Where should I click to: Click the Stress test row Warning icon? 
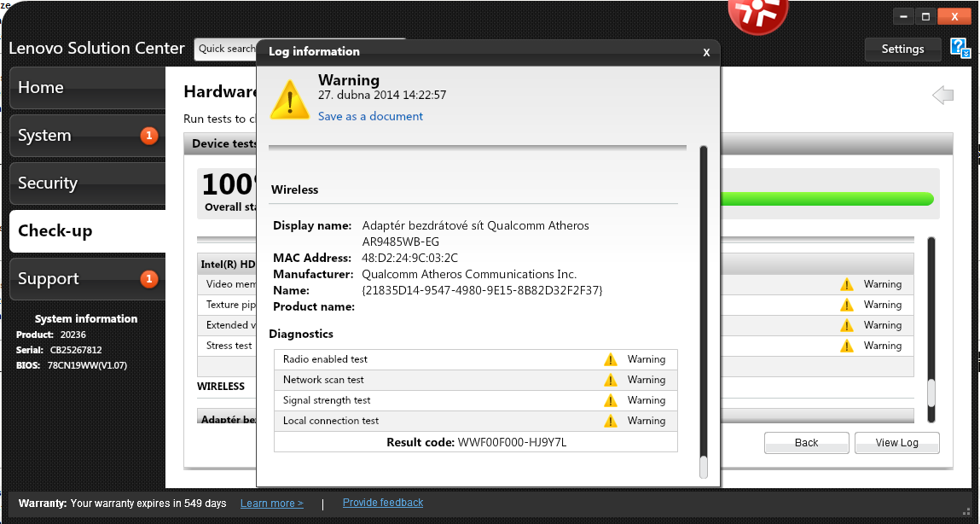click(x=846, y=346)
